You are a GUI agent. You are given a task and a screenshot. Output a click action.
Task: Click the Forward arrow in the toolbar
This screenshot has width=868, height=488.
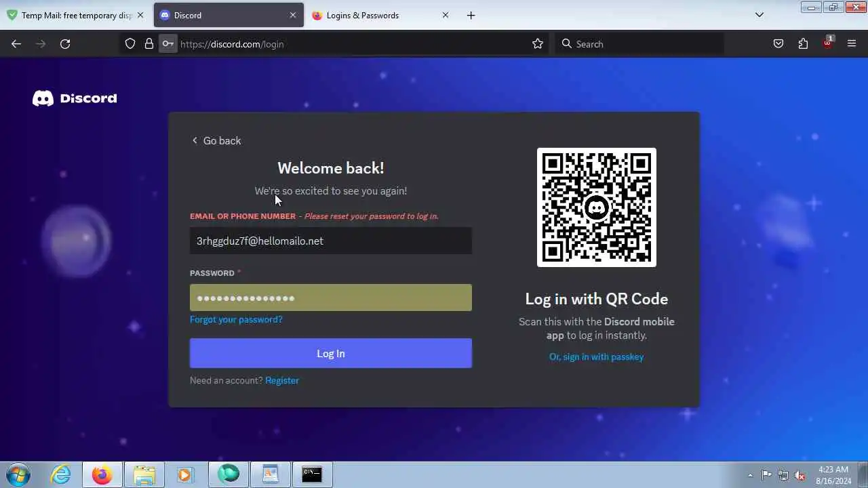(41, 44)
